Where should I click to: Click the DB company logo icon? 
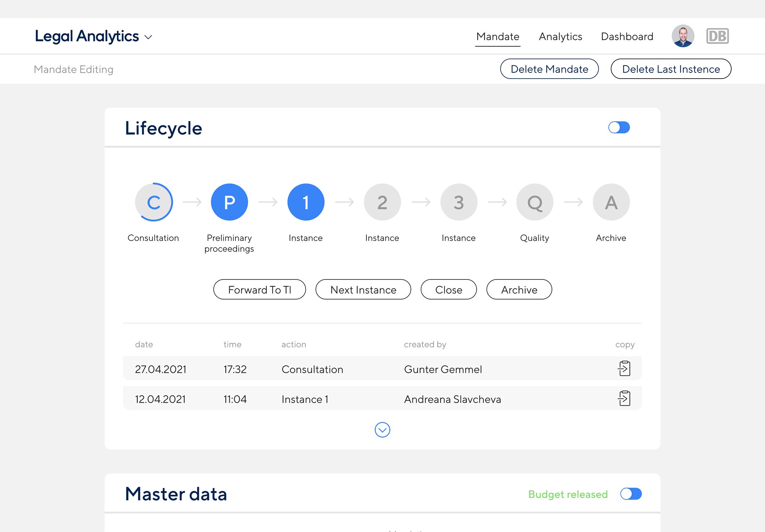[x=717, y=36]
